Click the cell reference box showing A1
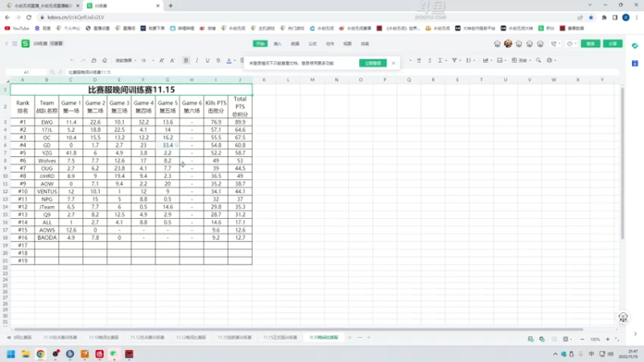This screenshot has height=362, width=644. (x=27, y=72)
